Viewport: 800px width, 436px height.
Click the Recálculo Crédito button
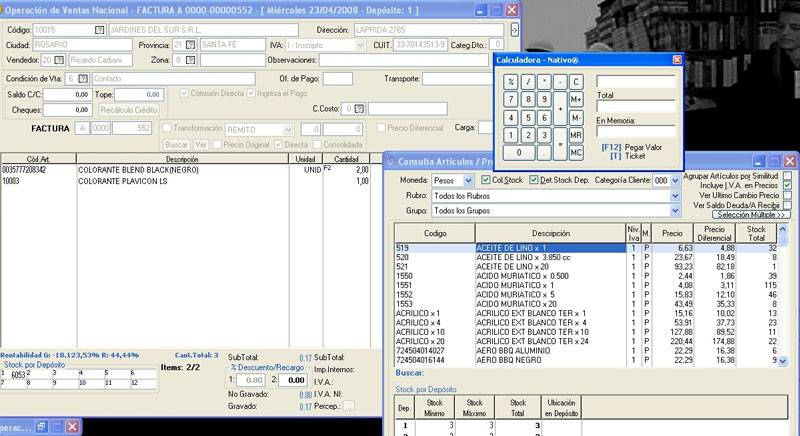pyautogui.click(x=129, y=110)
